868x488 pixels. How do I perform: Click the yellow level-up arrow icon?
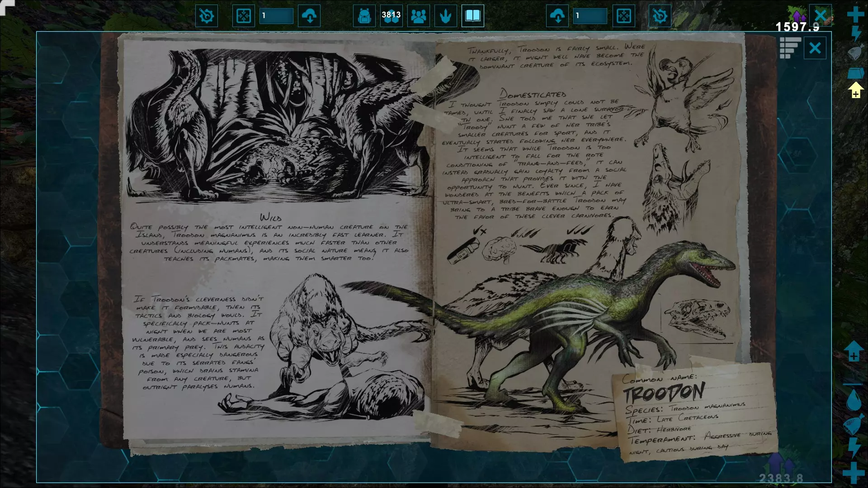855,90
